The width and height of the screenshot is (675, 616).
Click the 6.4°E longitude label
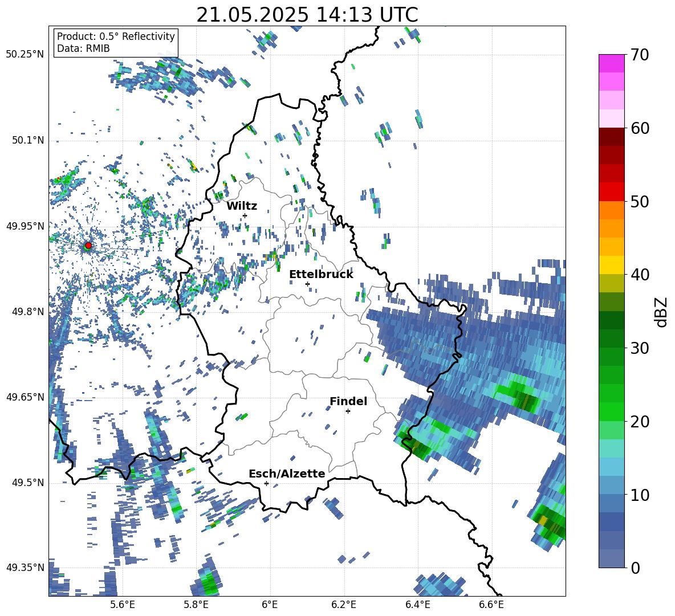[418, 605]
